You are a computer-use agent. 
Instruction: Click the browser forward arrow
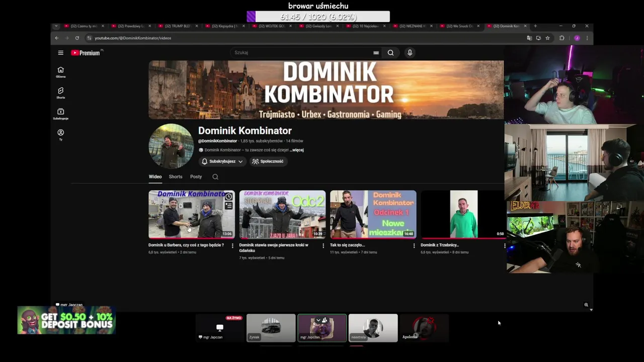(x=66, y=38)
